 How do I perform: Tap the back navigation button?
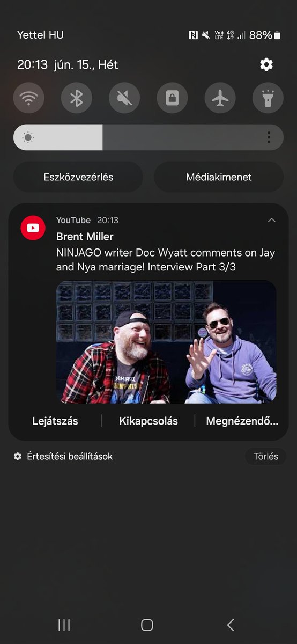click(x=231, y=625)
